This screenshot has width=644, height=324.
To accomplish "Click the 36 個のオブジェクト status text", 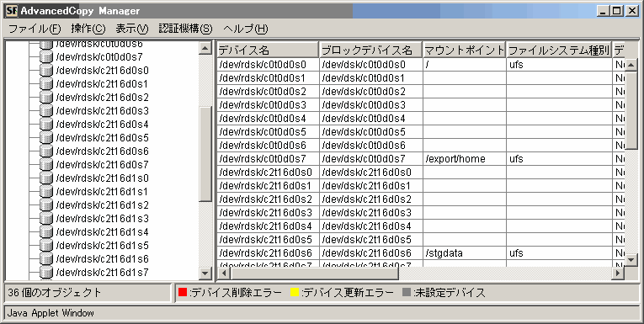I will [x=55, y=293].
